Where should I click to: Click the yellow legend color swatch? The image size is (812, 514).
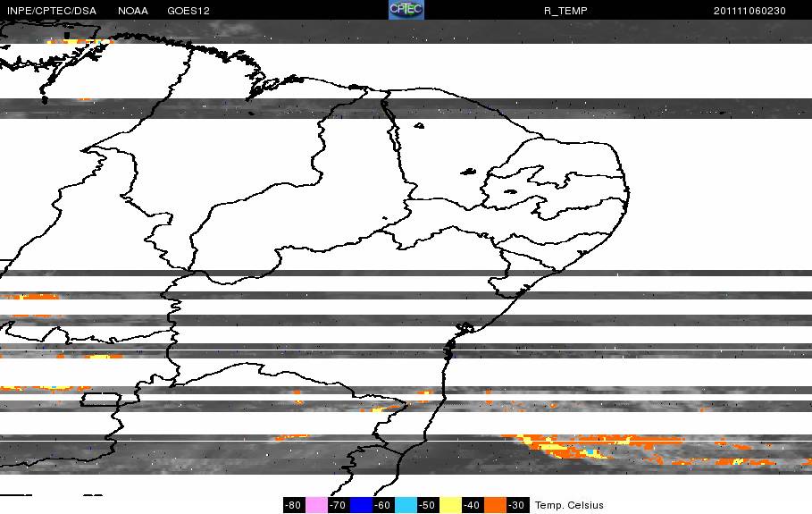[450, 505]
